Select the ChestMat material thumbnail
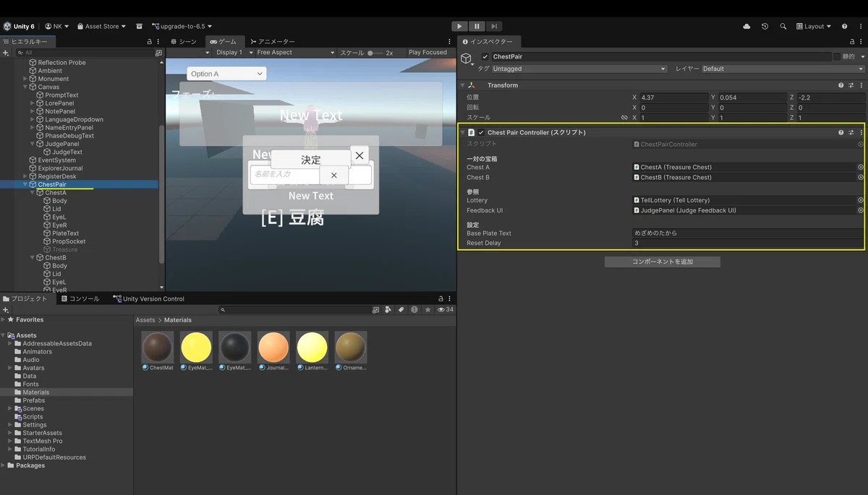This screenshot has height=495, width=868. 158,347
